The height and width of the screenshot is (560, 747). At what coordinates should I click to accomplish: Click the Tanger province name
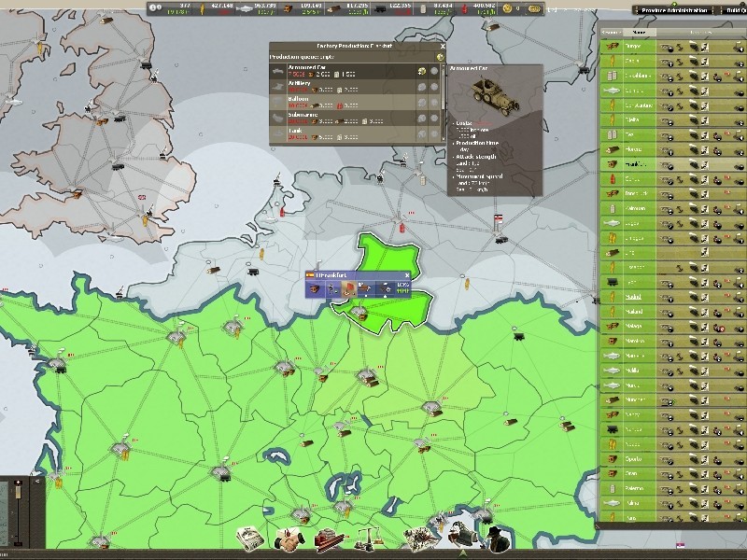click(x=634, y=47)
